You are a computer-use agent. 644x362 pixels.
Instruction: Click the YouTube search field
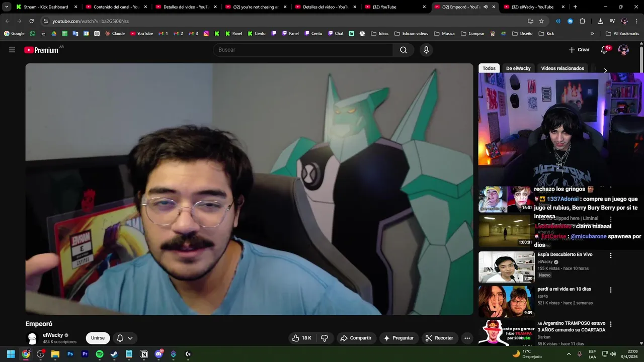303,50
